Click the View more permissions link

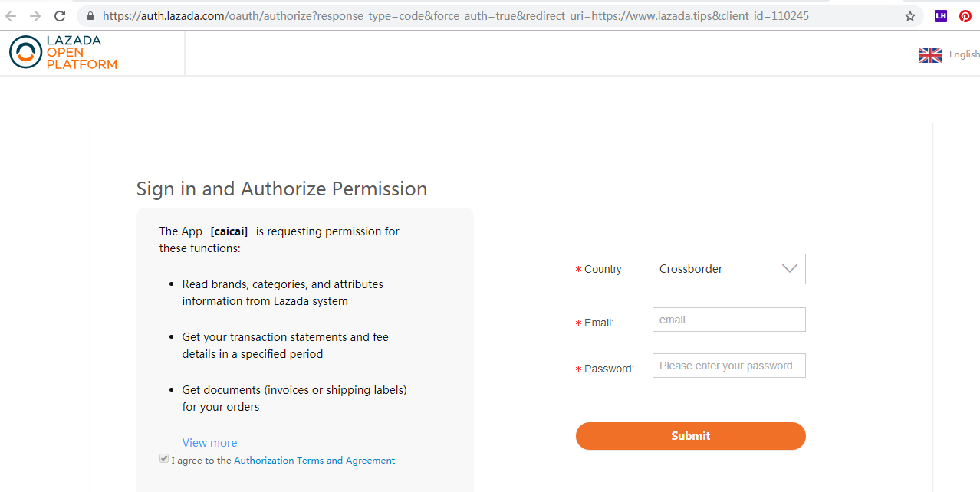[209, 443]
